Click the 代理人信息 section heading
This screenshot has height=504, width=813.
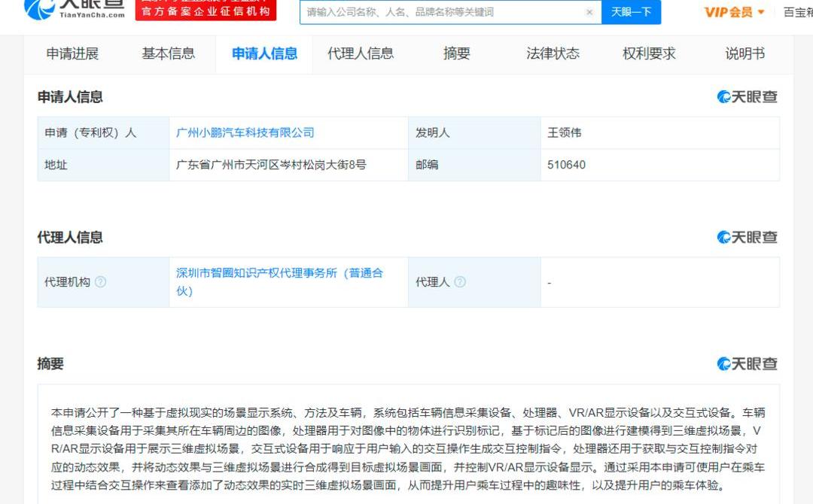70,237
